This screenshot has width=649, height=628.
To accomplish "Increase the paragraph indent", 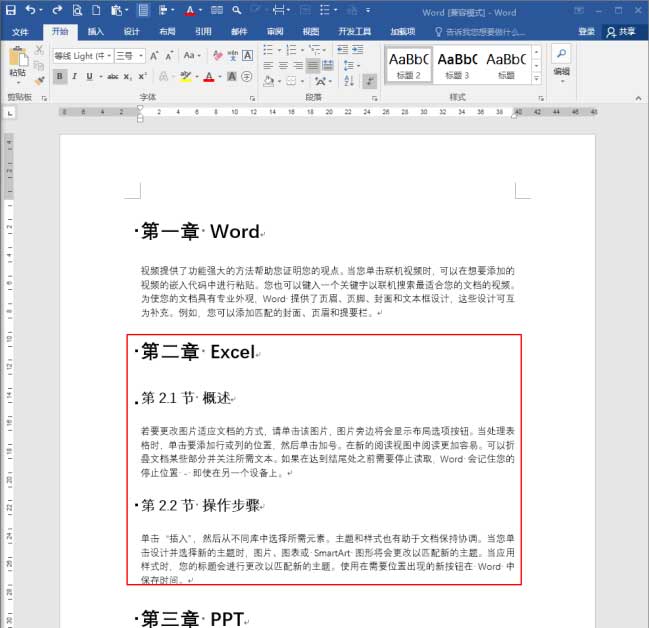I will tap(358, 50).
